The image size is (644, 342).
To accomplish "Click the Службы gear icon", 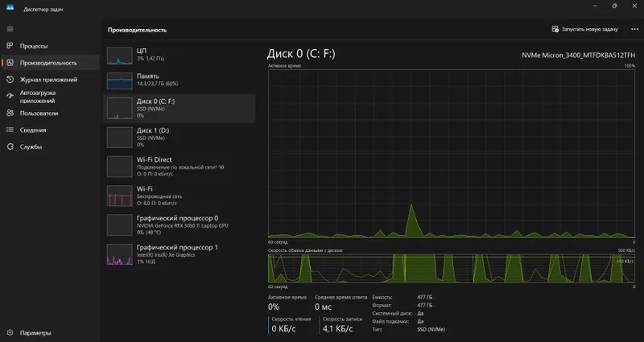I will click(x=10, y=146).
